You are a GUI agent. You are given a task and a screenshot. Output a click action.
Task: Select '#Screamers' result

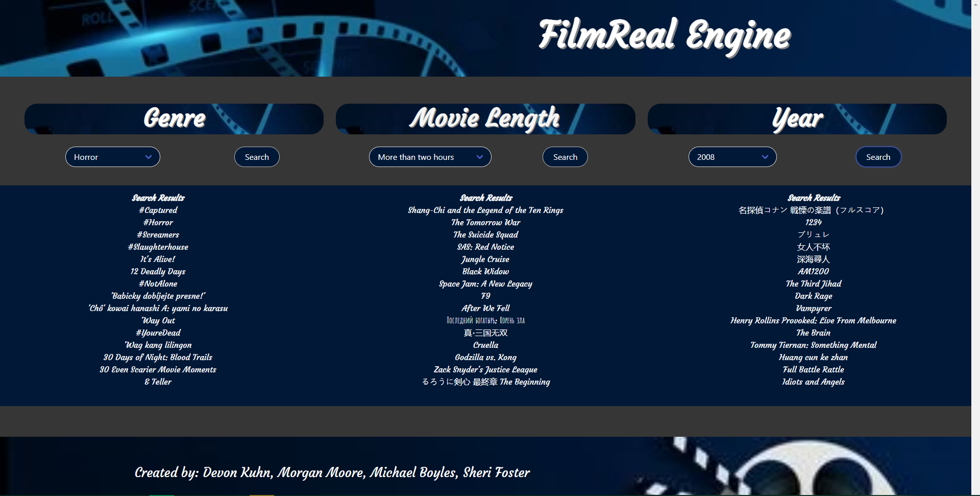click(x=158, y=234)
